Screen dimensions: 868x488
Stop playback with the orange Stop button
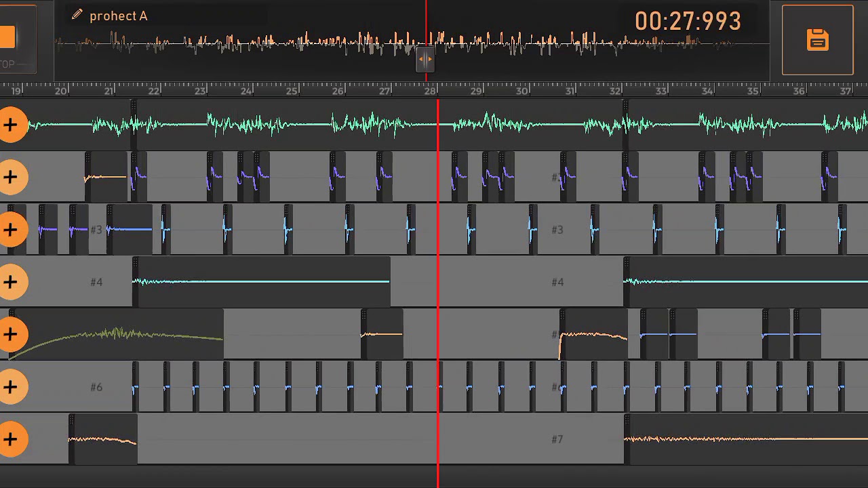[x=7, y=37]
